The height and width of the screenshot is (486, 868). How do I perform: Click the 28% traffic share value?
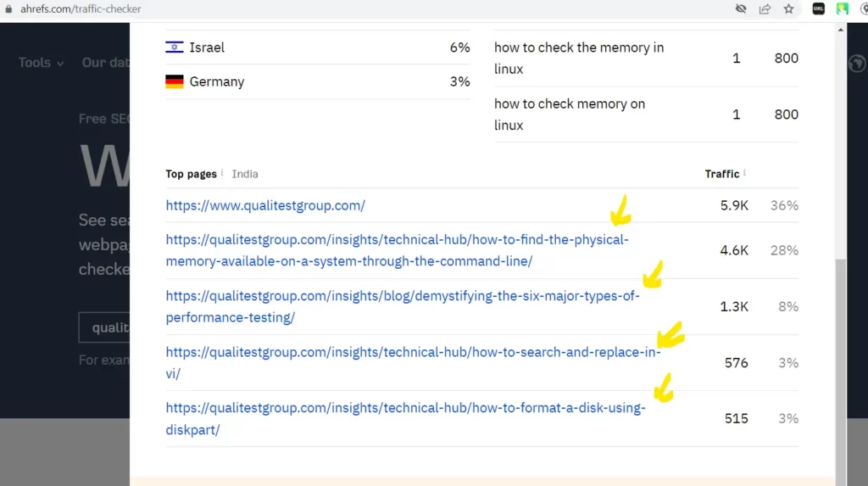(x=784, y=250)
